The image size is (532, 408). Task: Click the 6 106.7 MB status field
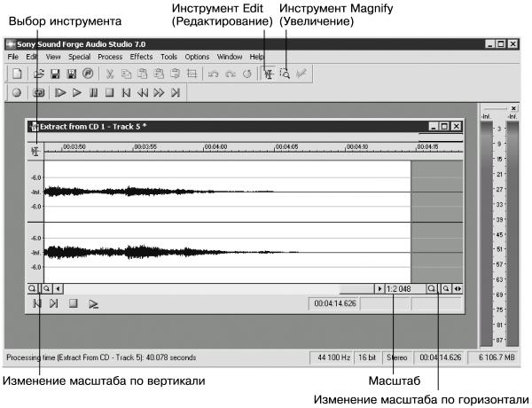coord(494,357)
